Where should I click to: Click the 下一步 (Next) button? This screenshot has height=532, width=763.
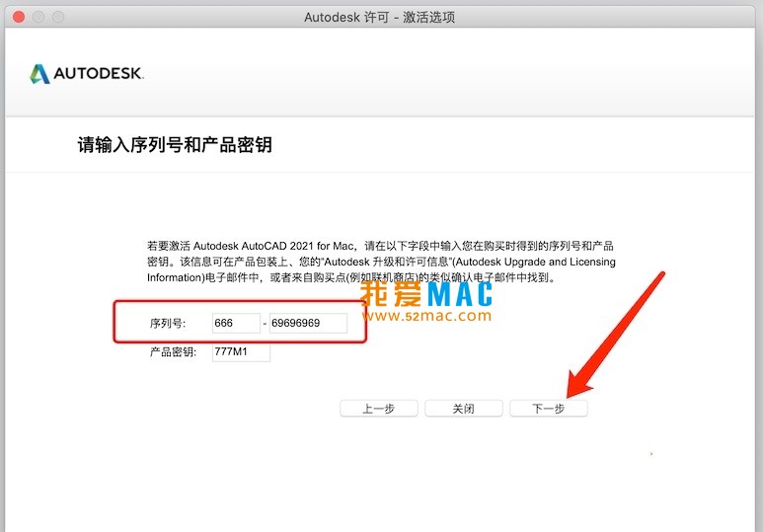point(549,409)
